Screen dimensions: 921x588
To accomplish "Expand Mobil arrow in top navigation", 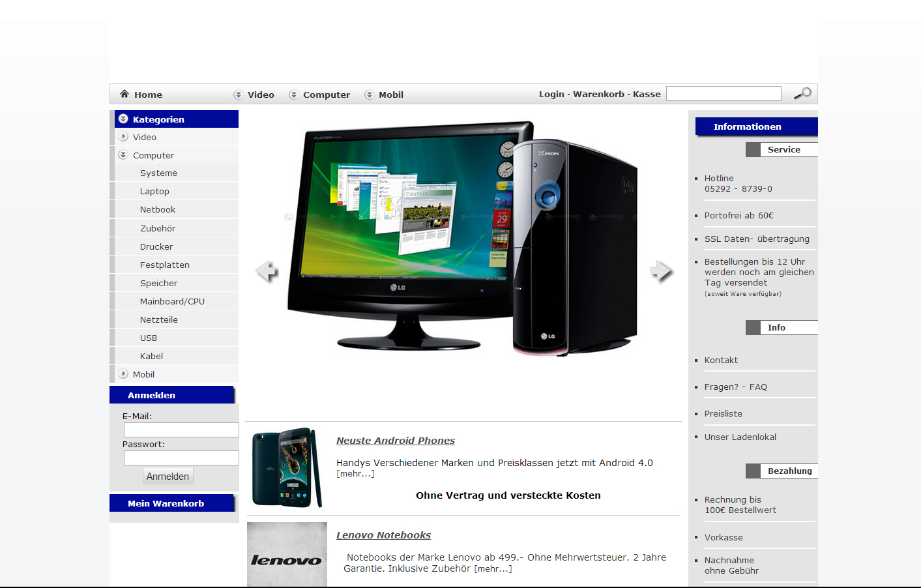I will [x=369, y=95].
